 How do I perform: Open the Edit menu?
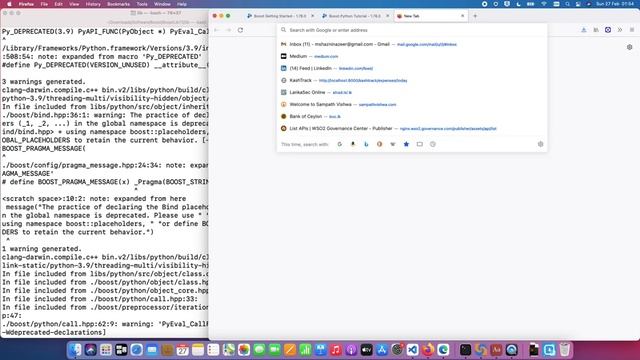(x=58, y=4)
